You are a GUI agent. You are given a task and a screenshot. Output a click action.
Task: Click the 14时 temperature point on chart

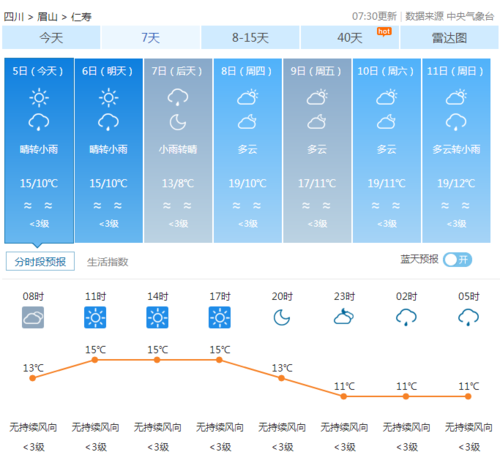pos(157,360)
